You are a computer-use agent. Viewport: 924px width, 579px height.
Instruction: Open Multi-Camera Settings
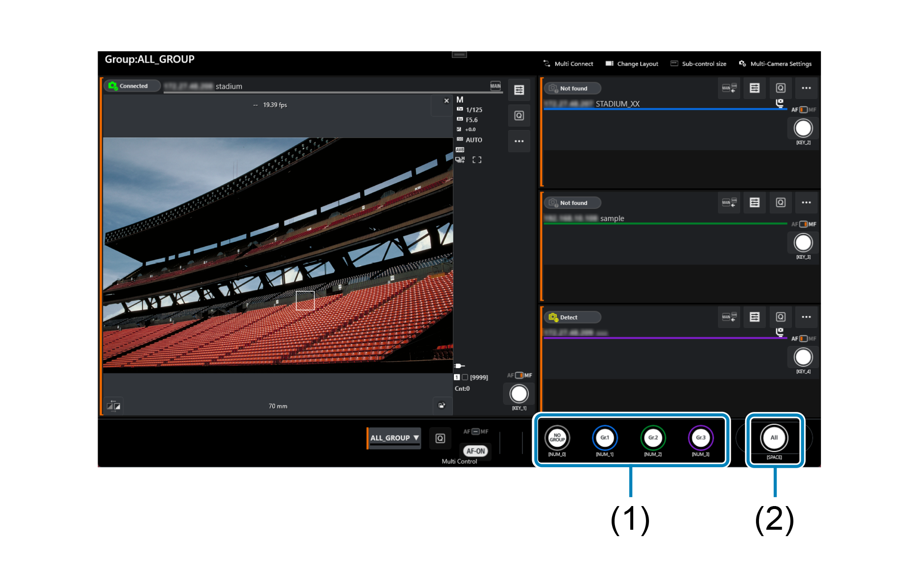pyautogui.click(x=775, y=64)
